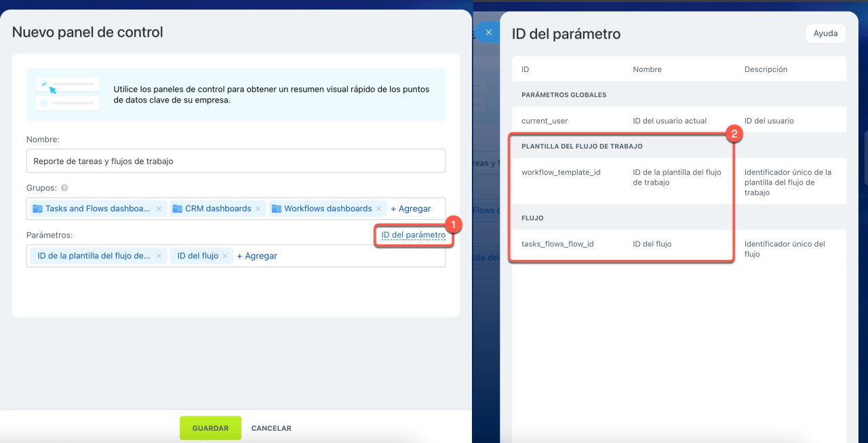Viewport: 868px width, 443px height.
Task: Remove the CRM dashboards group tag
Action: (x=258, y=209)
